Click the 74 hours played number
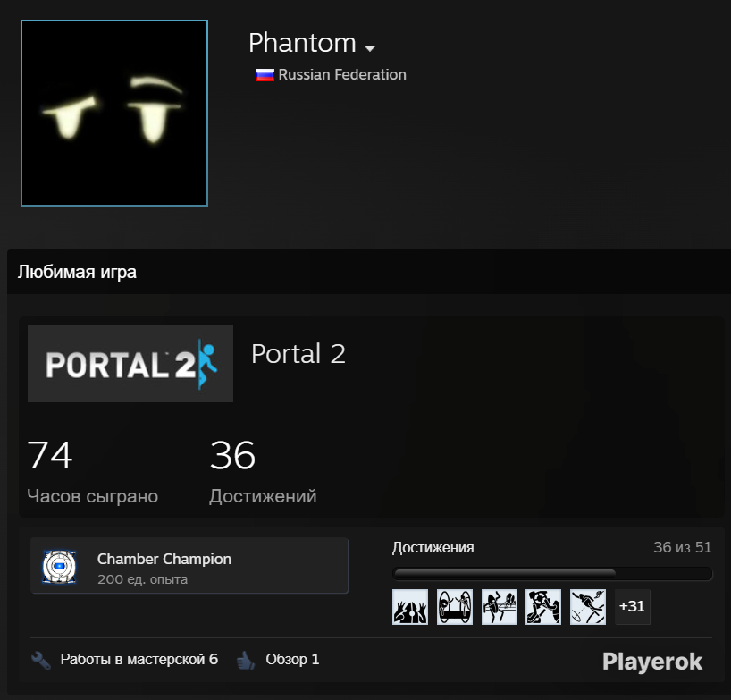The image size is (731, 700). [50, 455]
